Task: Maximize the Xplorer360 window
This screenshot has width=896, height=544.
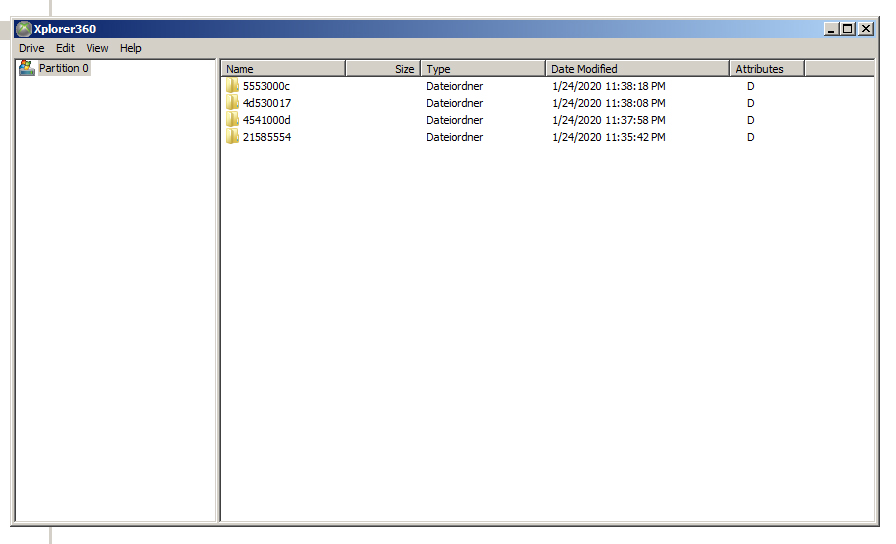Action: click(x=848, y=29)
